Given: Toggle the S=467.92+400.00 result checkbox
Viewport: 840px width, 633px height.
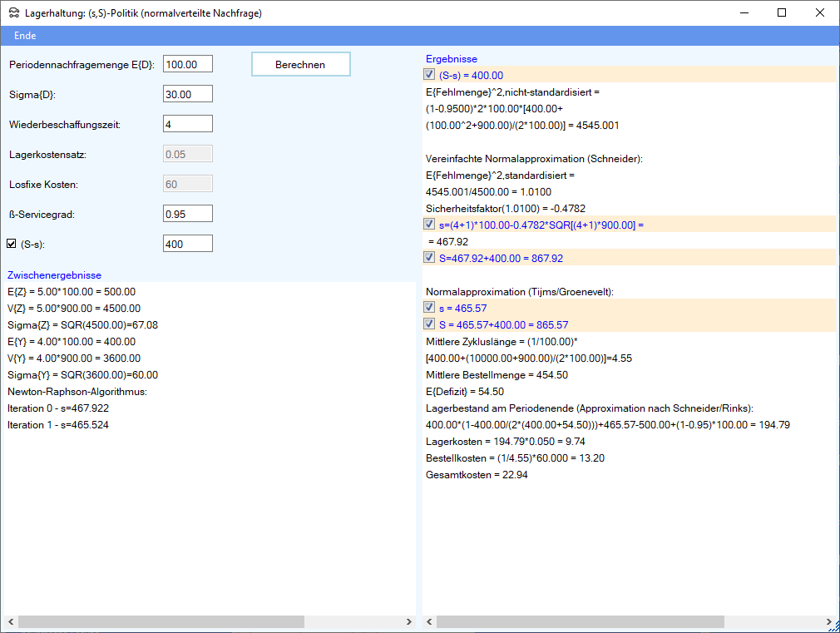Looking at the screenshot, I should pos(429,258).
